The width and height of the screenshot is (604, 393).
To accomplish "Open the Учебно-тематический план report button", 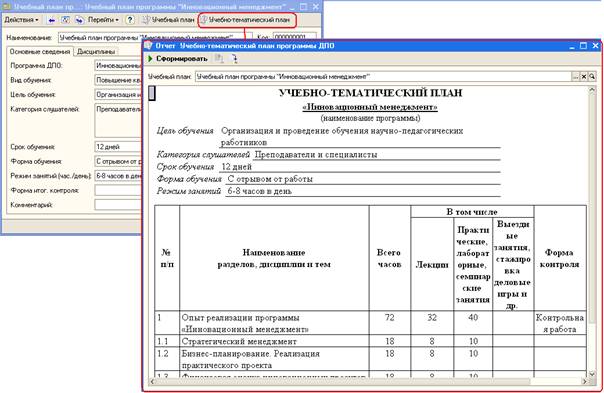I will click(x=247, y=20).
